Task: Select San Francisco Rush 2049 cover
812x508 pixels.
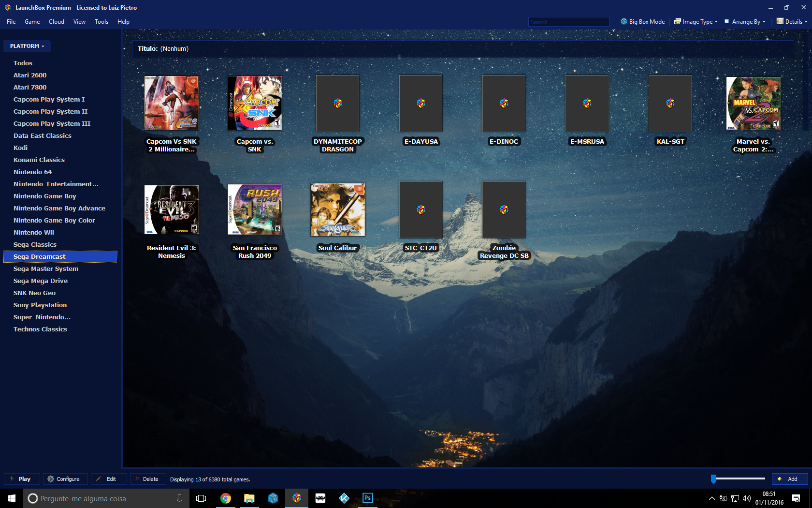Action: [x=255, y=209]
